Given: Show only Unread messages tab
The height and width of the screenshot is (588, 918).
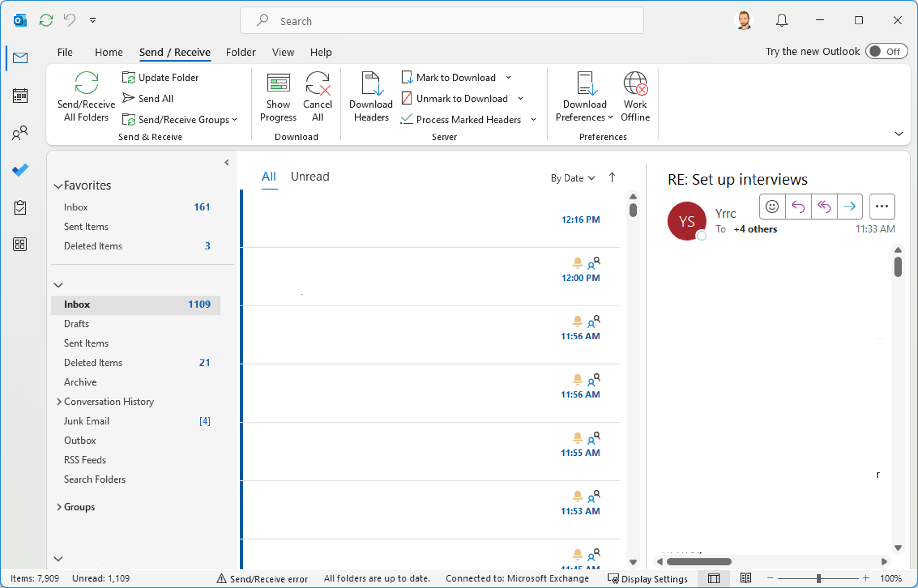Looking at the screenshot, I should pyautogui.click(x=310, y=176).
